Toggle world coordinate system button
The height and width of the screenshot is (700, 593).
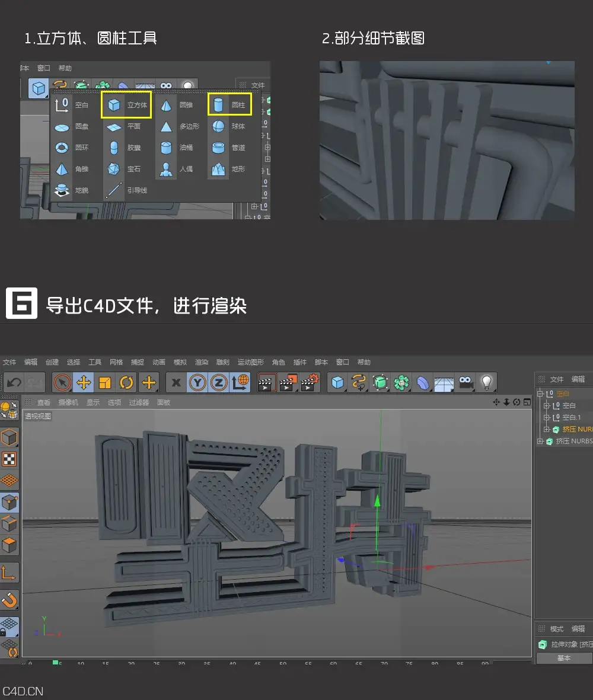(240, 382)
